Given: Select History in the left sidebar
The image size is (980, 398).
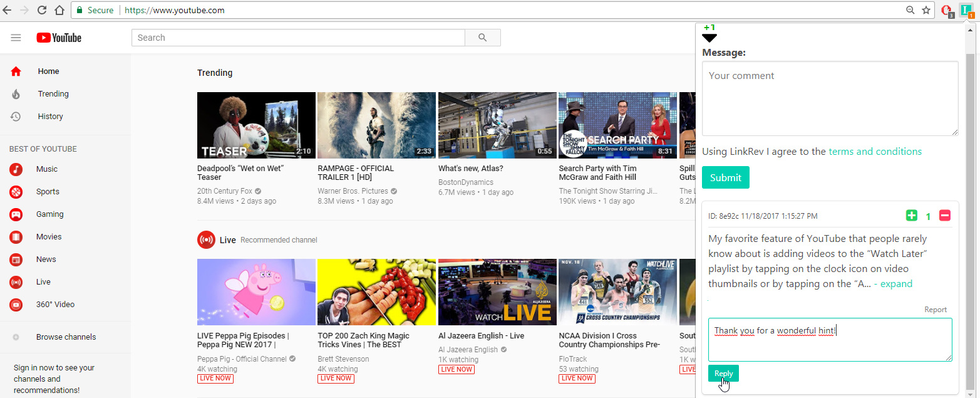Looking at the screenshot, I should (50, 117).
